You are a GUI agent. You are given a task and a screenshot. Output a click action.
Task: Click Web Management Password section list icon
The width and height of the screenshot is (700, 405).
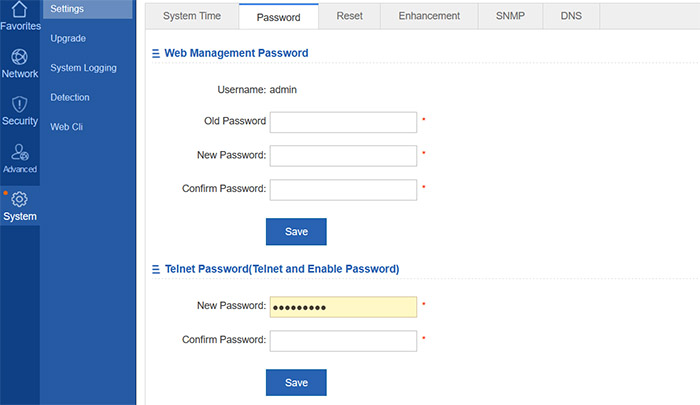click(x=156, y=54)
